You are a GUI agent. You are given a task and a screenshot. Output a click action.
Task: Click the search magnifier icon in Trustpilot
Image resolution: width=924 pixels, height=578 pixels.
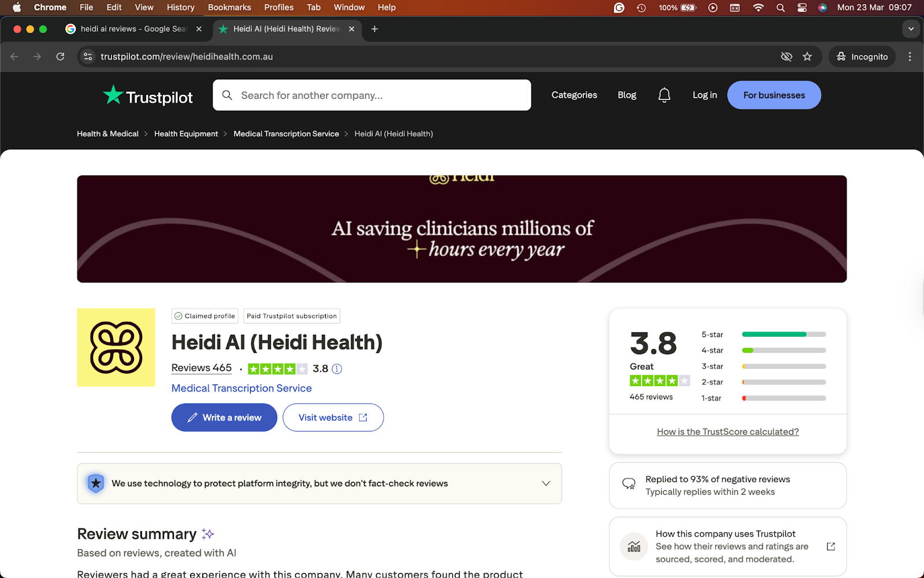pyautogui.click(x=227, y=95)
